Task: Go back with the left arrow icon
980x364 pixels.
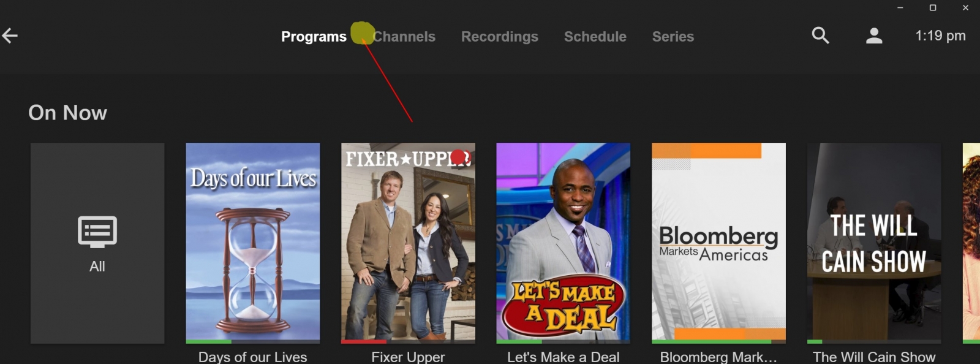Action: (10, 36)
